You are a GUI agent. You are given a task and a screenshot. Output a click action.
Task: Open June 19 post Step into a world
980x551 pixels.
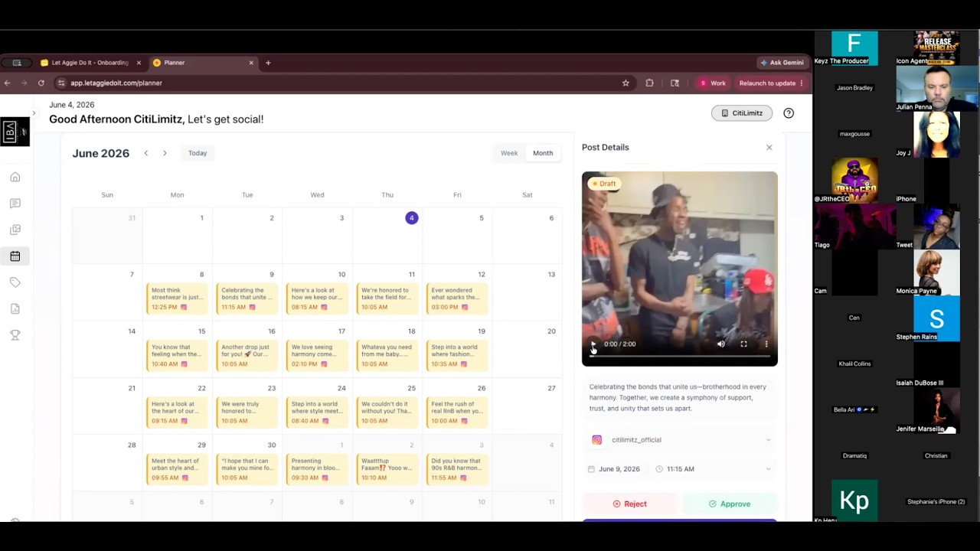click(x=457, y=355)
